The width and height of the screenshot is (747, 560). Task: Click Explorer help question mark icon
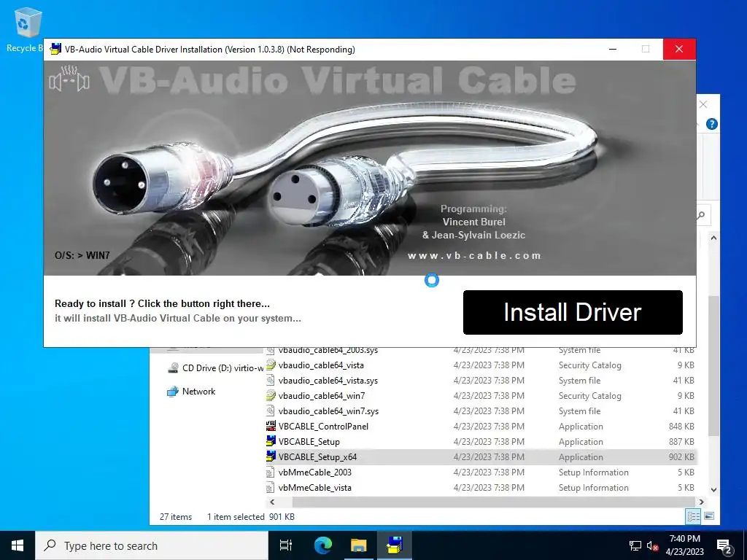click(x=712, y=124)
